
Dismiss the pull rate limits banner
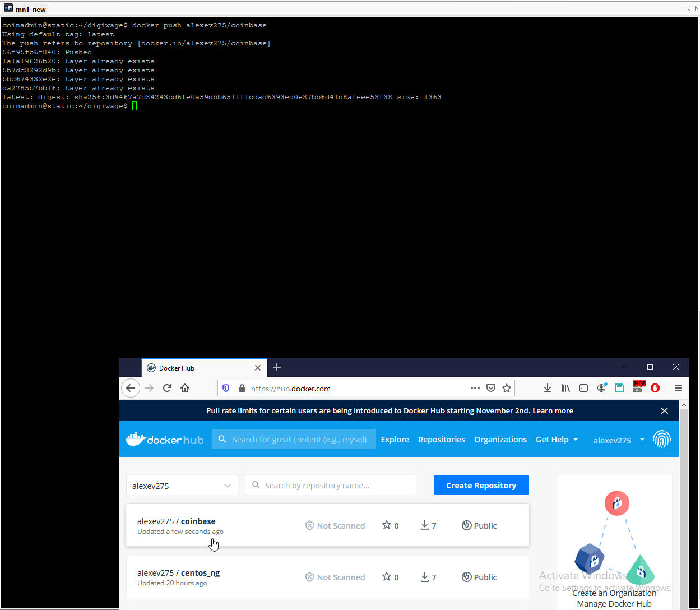click(664, 411)
